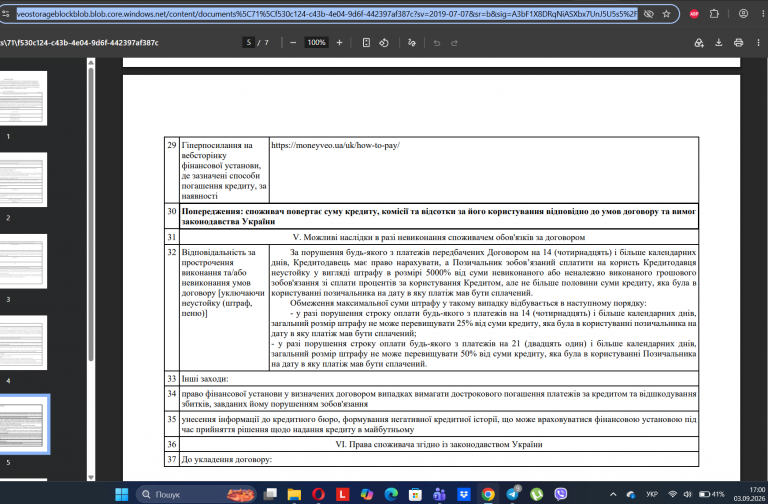Select the highlighted page 5 thumbnail
Image resolution: width=768 pixels, height=504 pixels.
pyautogui.click(x=24, y=424)
